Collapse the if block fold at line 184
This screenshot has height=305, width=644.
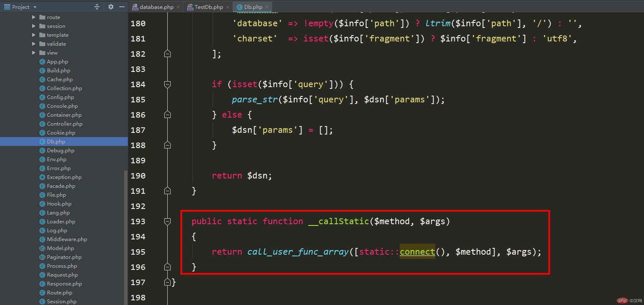[167, 84]
